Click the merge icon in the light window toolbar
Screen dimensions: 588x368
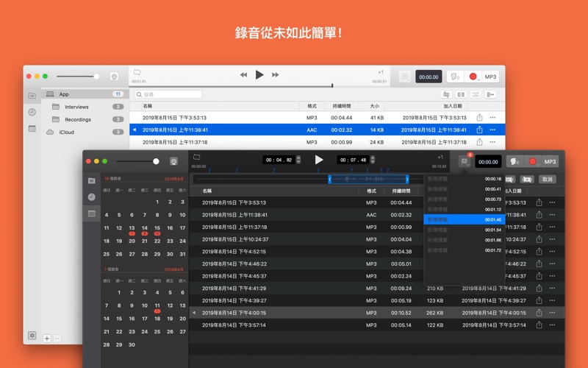[x=476, y=94]
